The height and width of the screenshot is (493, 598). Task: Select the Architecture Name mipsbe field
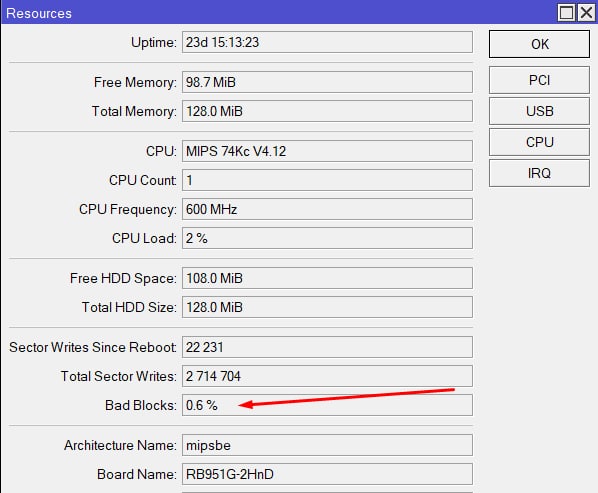click(x=327, y=445)
